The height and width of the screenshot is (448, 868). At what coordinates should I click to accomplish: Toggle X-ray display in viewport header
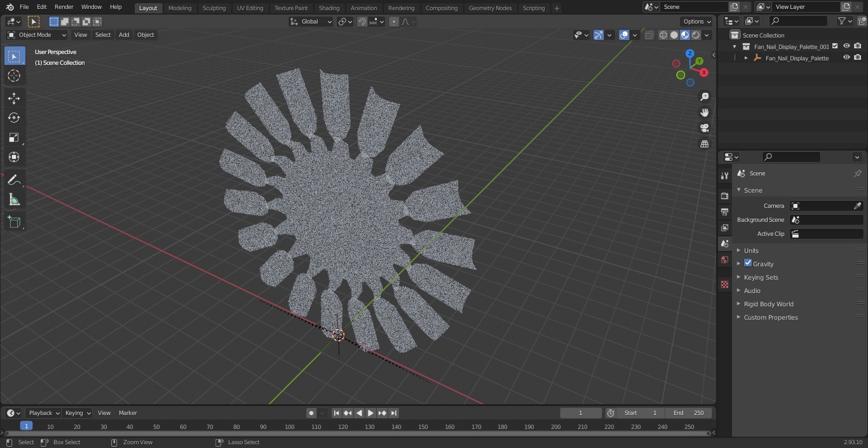click(x=649, y=35)
